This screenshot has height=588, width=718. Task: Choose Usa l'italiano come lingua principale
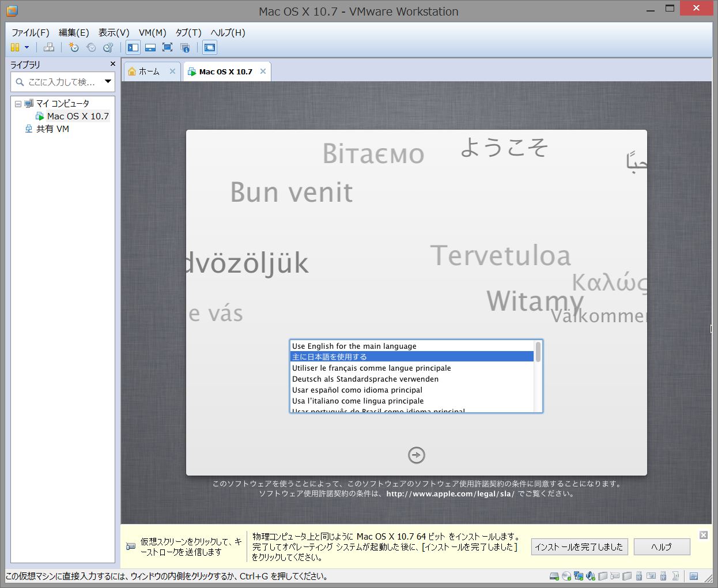[x=411, y=401]
